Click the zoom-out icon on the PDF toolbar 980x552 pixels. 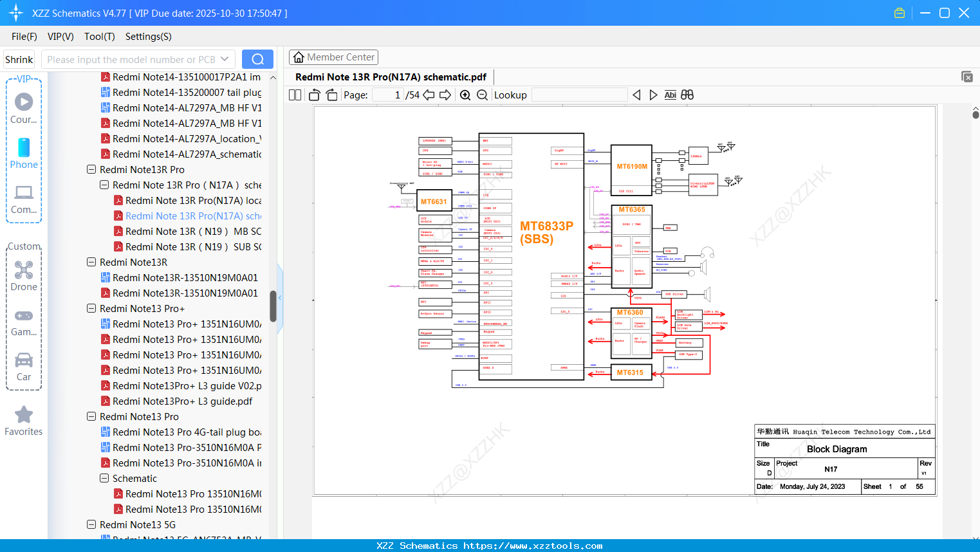[483, 95]
